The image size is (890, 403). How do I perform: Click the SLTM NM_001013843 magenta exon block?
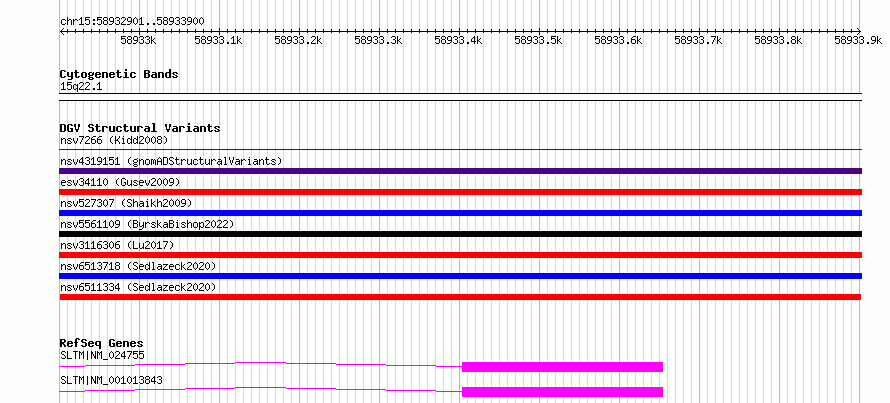(562, 392)
